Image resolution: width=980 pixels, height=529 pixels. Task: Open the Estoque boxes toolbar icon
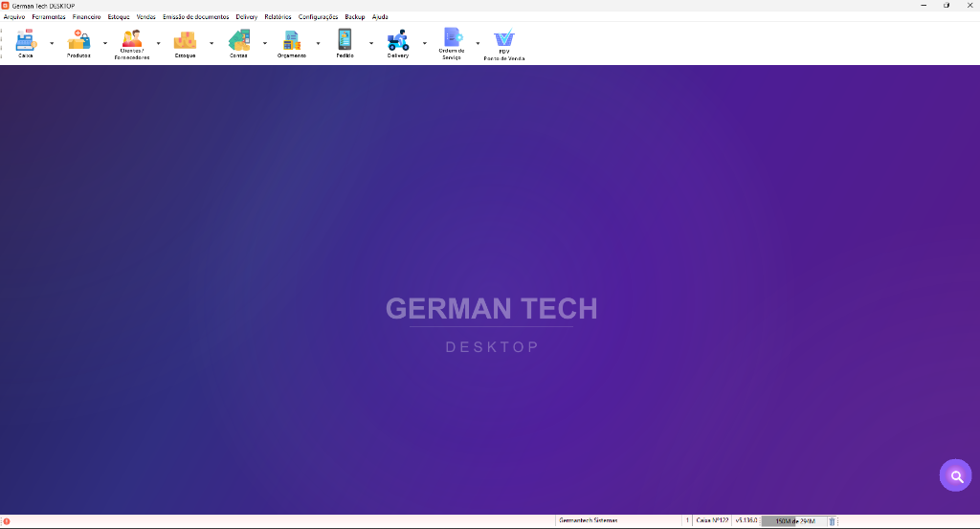(185, 43)
